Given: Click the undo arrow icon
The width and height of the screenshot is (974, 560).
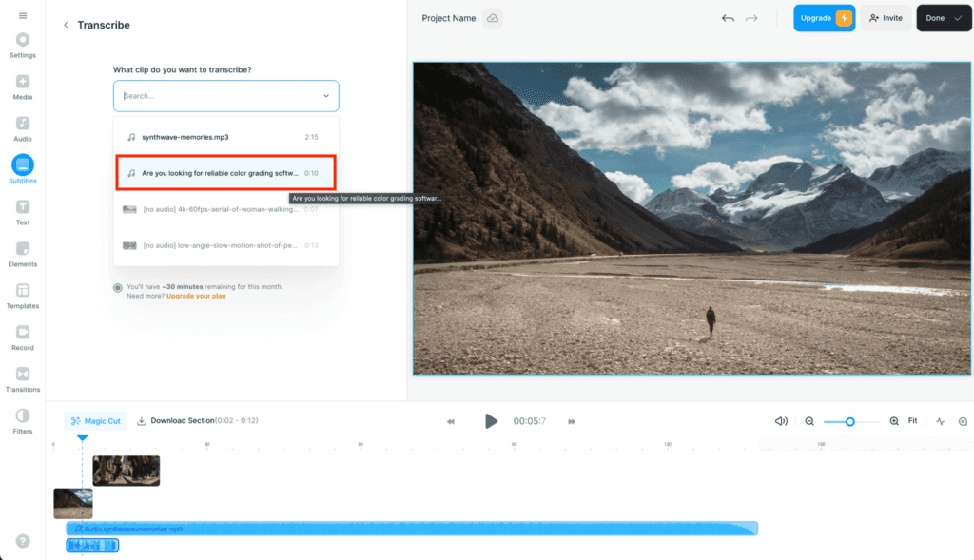Looking at the screenshot, I should pos(728,18).
